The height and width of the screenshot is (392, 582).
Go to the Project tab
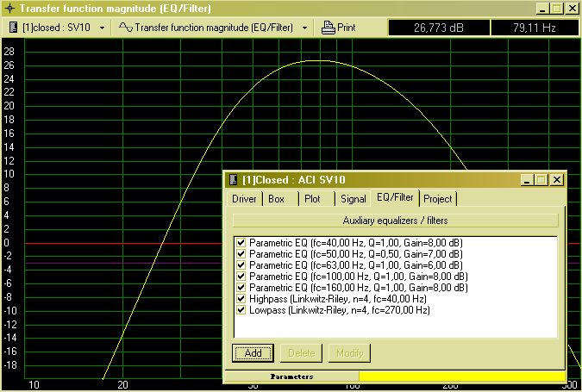[438, 199]
